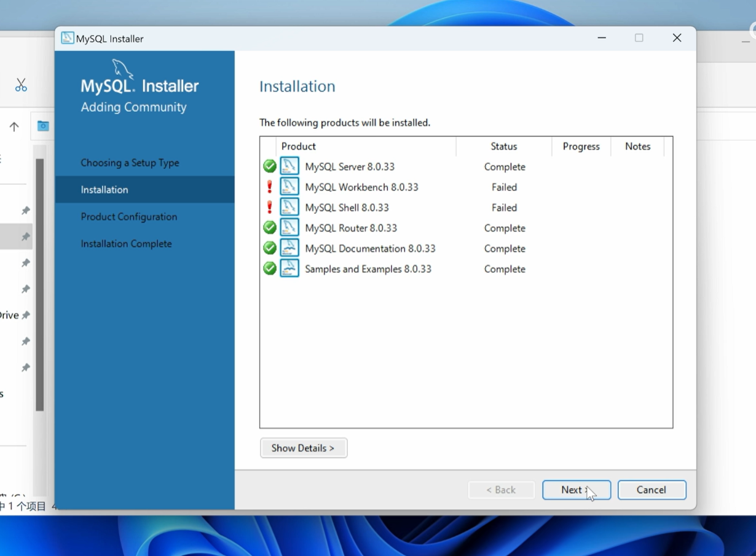Select the MySQL Workbench 8.0.33 row text
756x556 pixels.
point(361,187)
